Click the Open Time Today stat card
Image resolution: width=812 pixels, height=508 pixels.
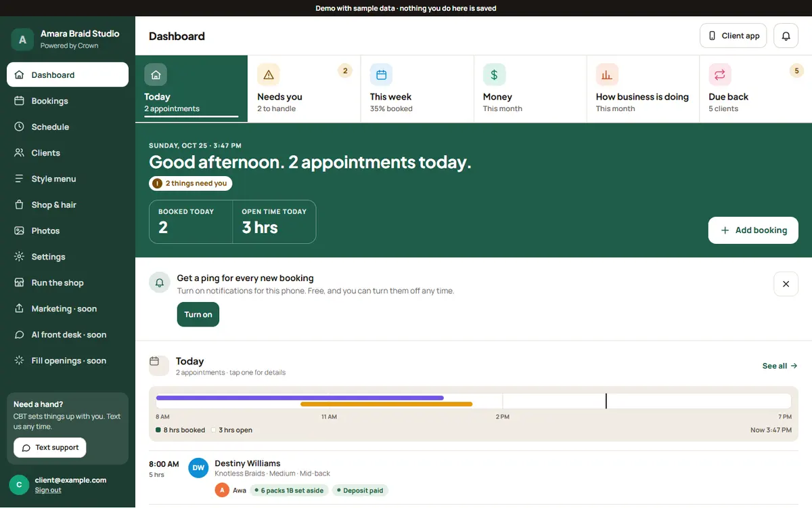[x=274, y=221]
